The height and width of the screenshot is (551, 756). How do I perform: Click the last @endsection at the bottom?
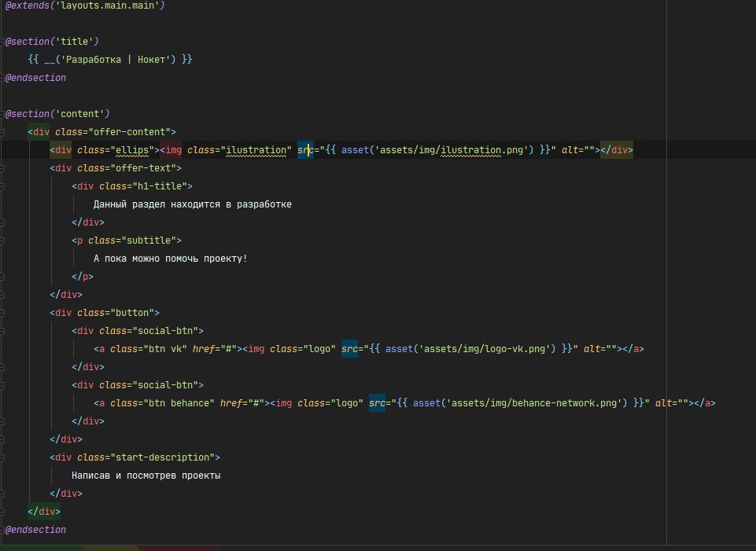(35, 530)
